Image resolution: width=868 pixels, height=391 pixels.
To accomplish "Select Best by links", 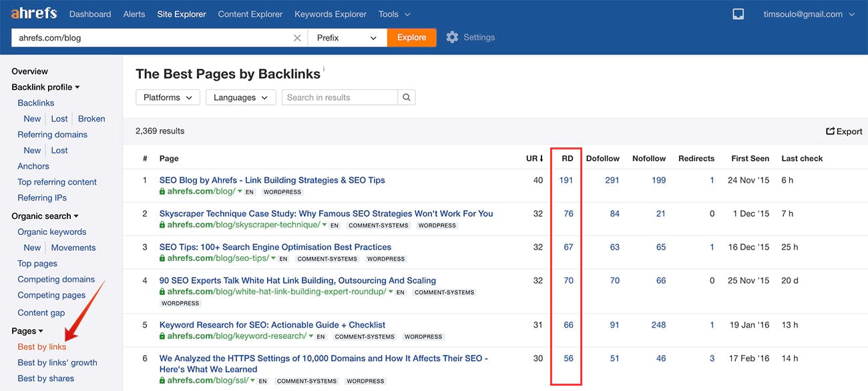I will (42, 347).
